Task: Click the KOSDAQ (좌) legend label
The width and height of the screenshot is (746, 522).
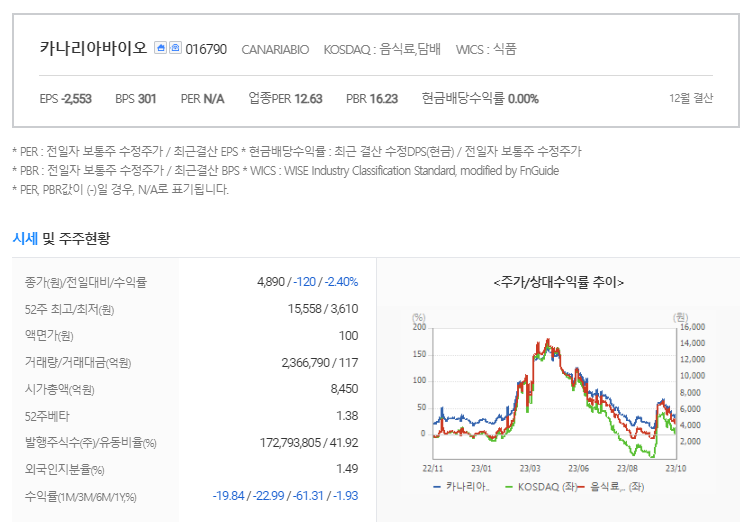Action: (547, 487)
